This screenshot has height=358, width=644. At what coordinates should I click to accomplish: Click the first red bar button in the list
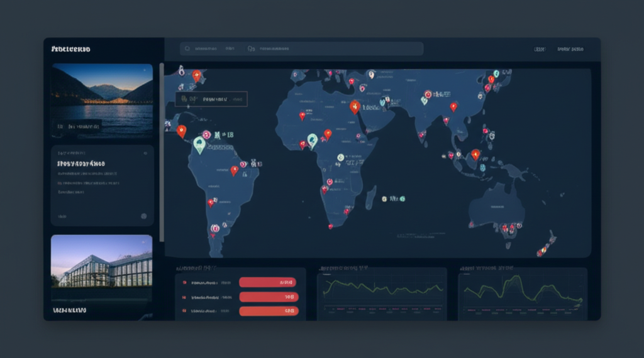pyautogui.click(x=269, y=283)
